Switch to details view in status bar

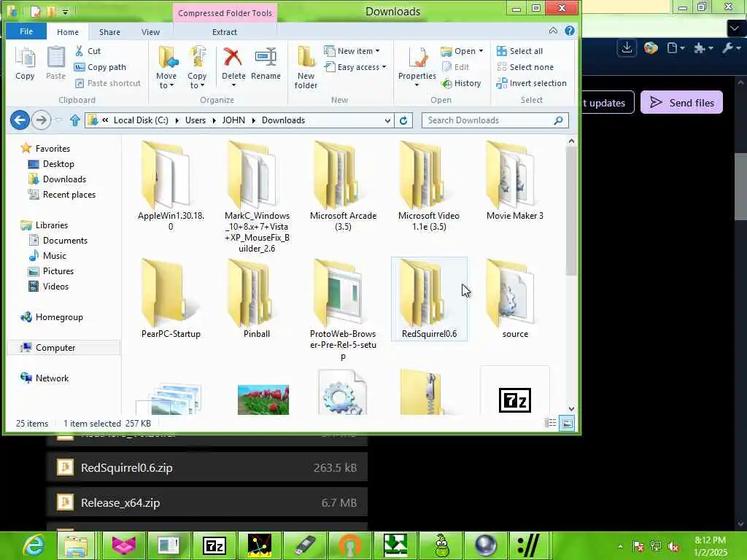pos(550,423)
